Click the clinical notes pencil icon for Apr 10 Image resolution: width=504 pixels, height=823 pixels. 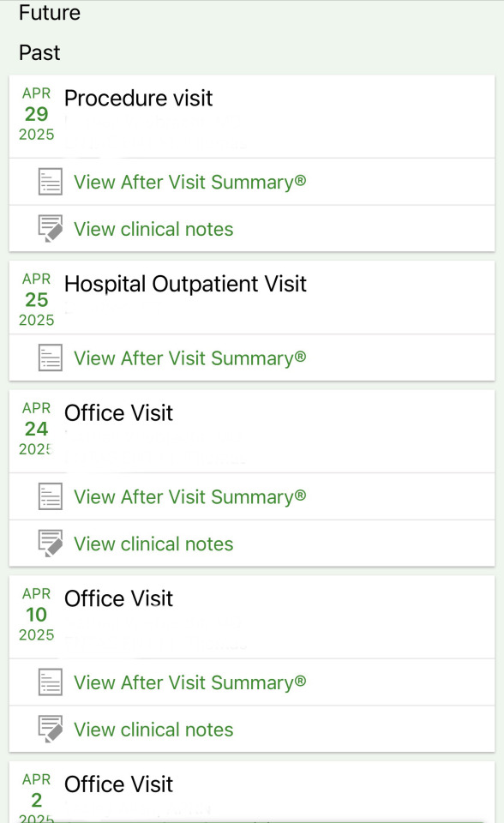[x=51, y=729]
